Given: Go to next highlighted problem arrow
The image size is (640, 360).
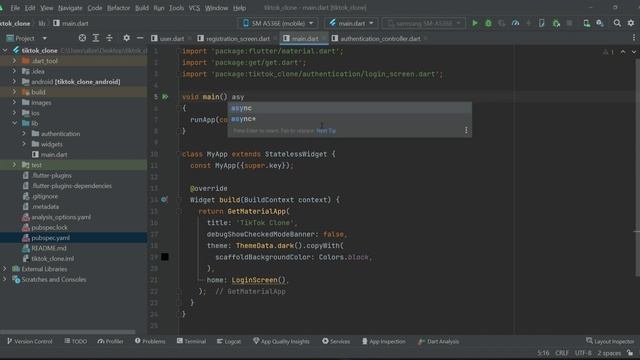Looking at the screenshot, I should point(633,52).
